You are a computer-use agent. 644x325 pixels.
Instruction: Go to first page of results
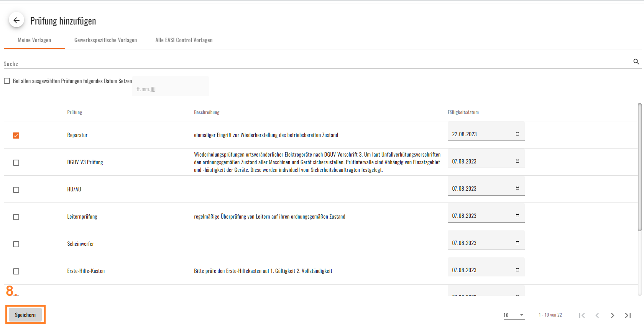click(582, 315)
